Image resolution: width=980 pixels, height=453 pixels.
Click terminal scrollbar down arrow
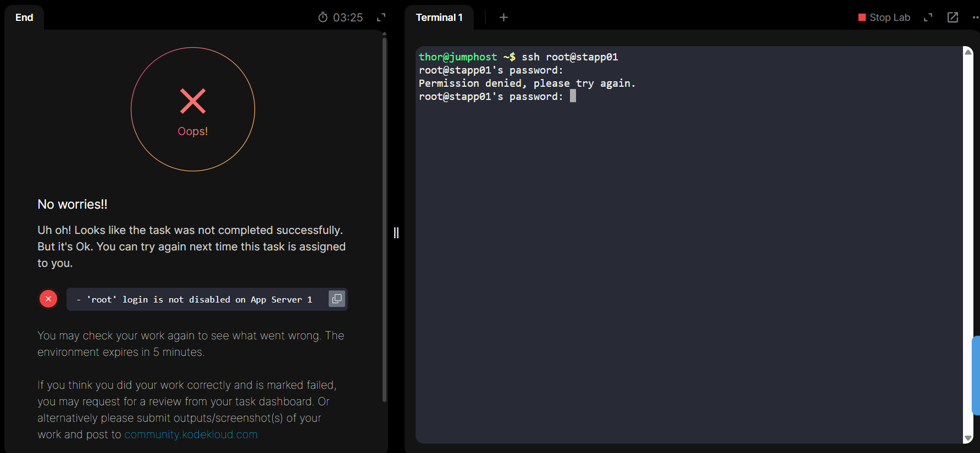tap(968, 438)
